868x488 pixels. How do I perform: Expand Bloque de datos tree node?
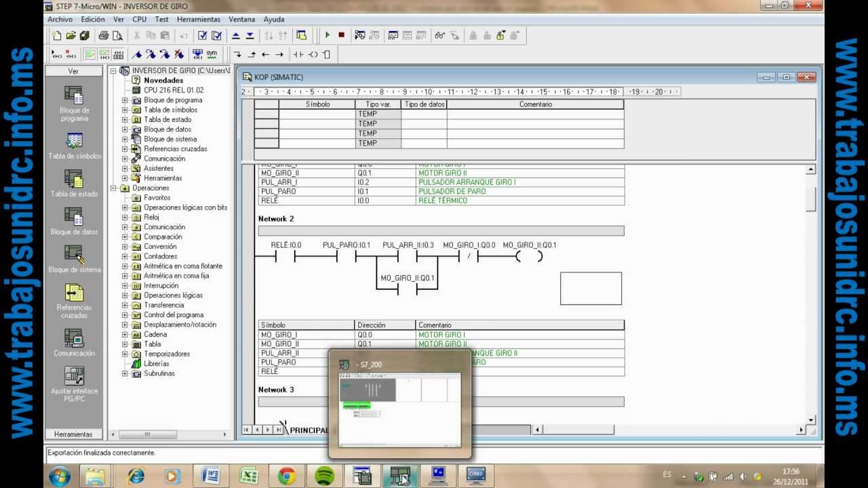point(125,129)
